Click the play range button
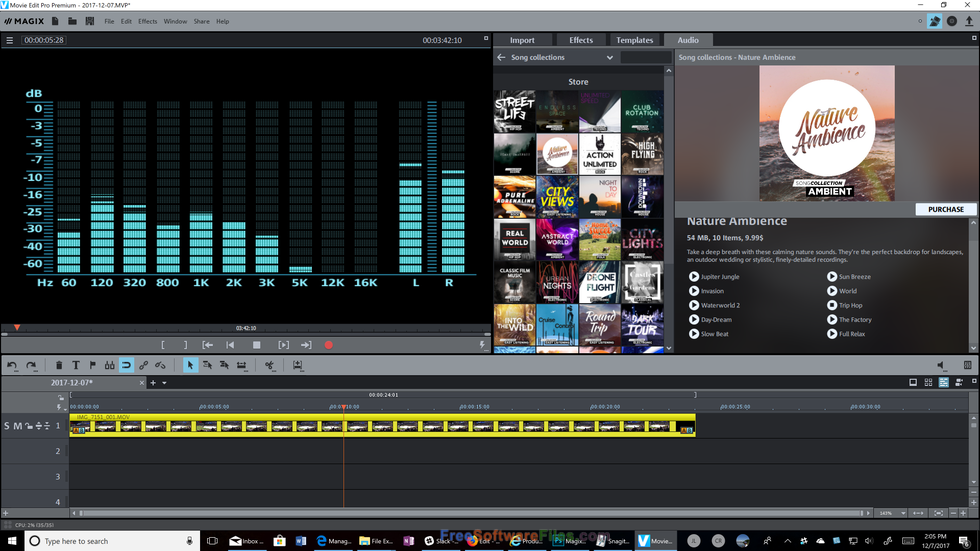The image size is (980, 551). (284, 345)
